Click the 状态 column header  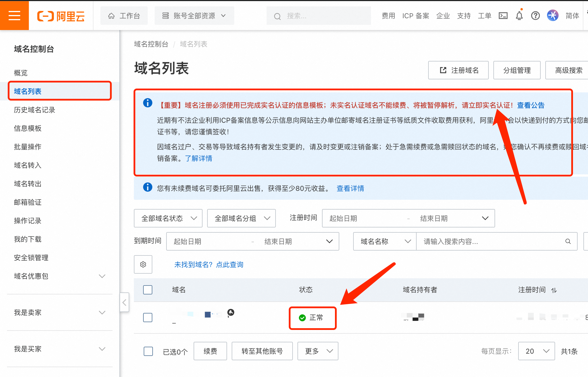306,290
